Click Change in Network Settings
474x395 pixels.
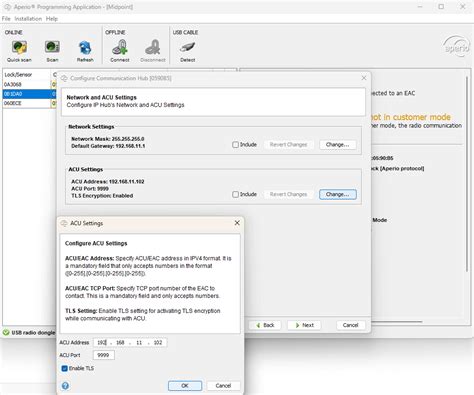[x=337, y=145]
